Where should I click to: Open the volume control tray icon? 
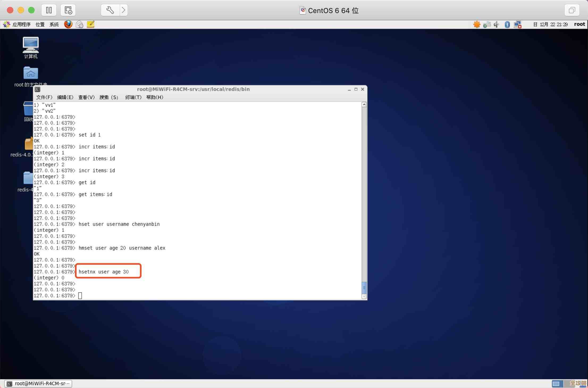(x=496, y=24)
